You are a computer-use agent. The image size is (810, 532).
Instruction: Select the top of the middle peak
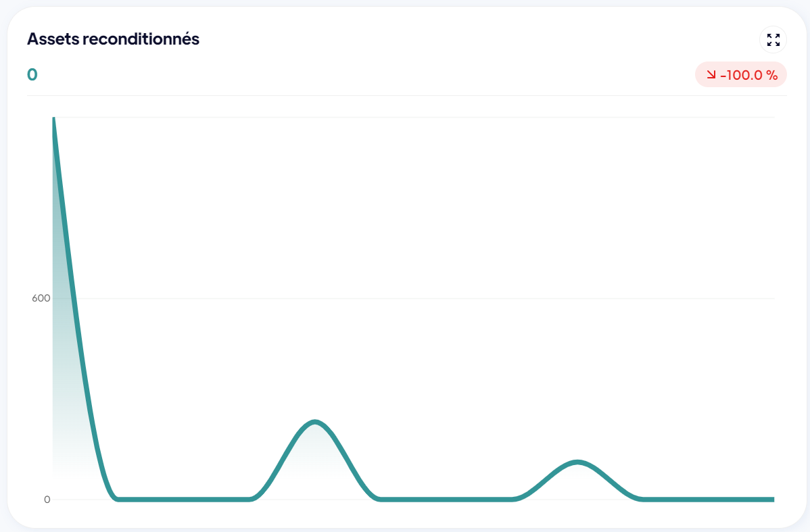pyautogui.click(x=315, y=422)
